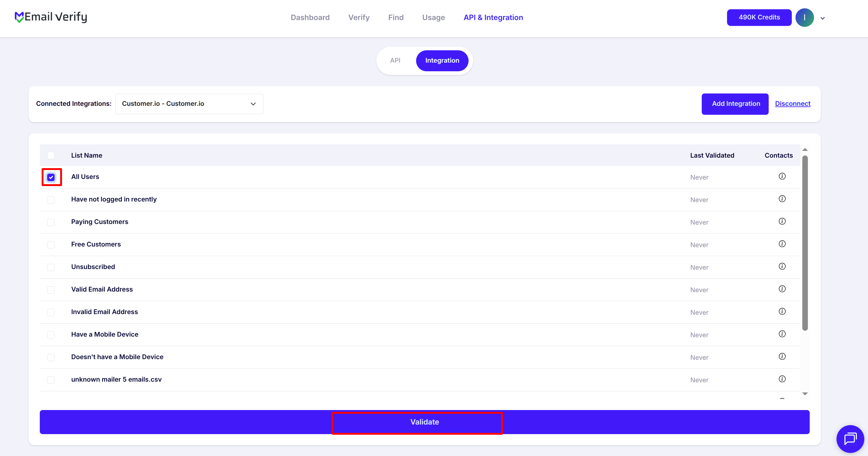Image resolution: width=868 pixels, height=456 pixels.
Task: Click the Contacts column header
Action: (778, 155)
